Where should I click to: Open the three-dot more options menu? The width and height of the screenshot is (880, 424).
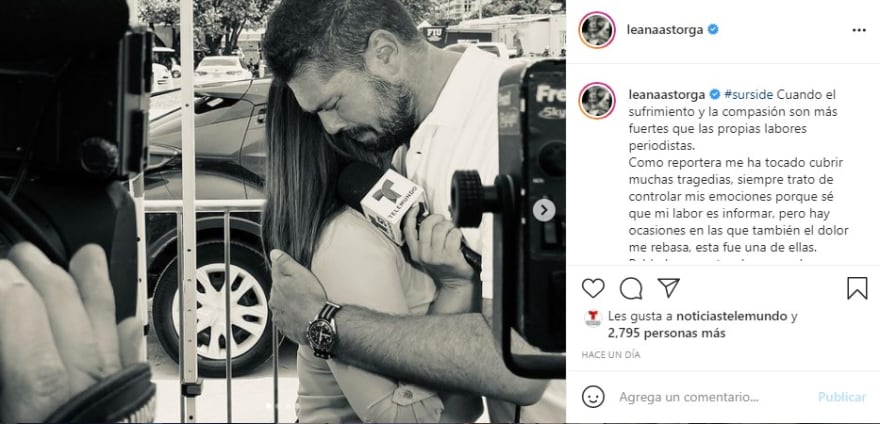click(859, 30)
